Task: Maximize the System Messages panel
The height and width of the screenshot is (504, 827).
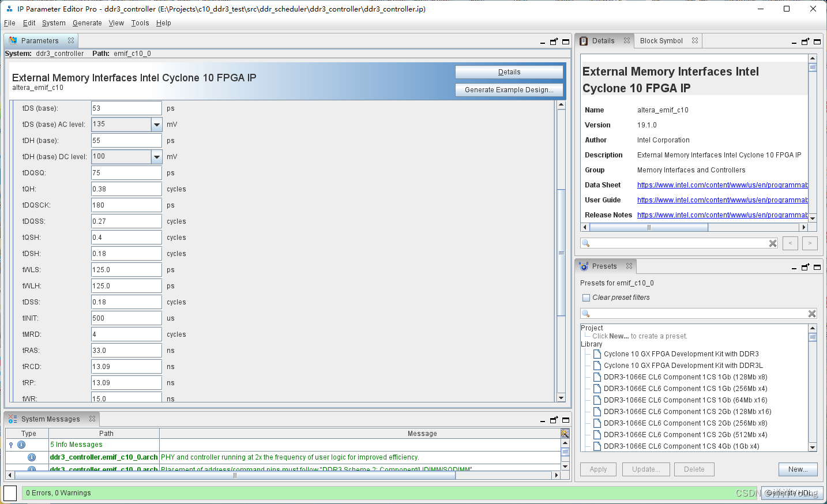Action: click(566, 420)
